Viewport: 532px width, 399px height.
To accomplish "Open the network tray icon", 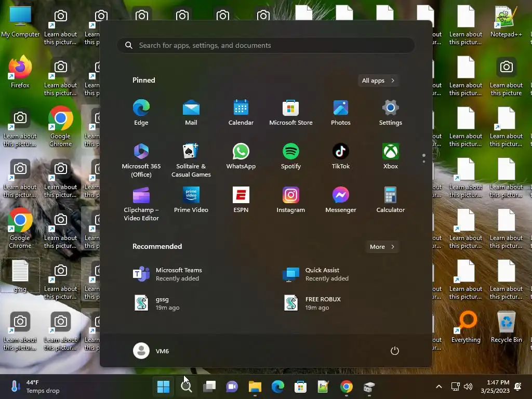I will (455, 387).
